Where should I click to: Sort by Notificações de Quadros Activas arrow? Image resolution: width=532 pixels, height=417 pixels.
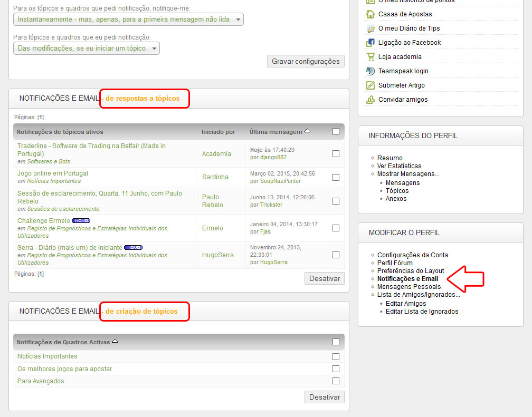115,342
